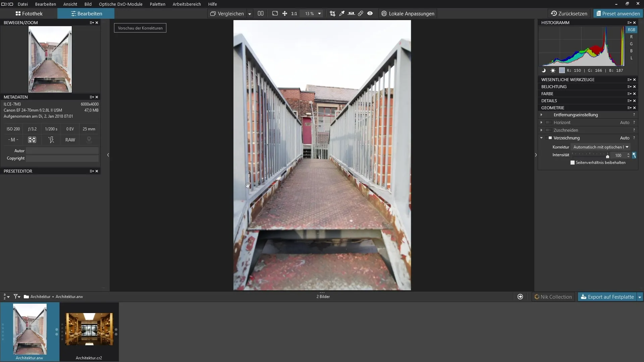This screenshot has width=644, height=362.
Task: Click the Intensität magic wand auto icon
Action: click(634, 156)
